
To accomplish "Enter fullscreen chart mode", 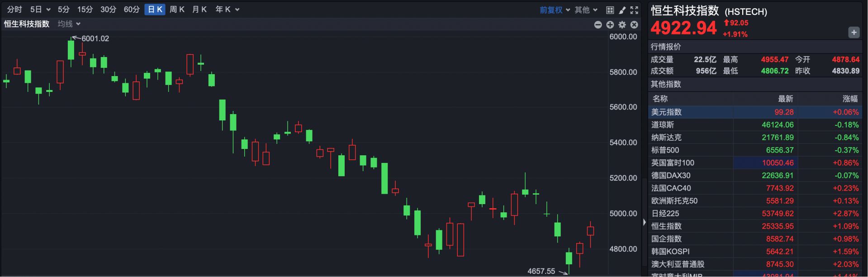I will click(x=634, y=10).
